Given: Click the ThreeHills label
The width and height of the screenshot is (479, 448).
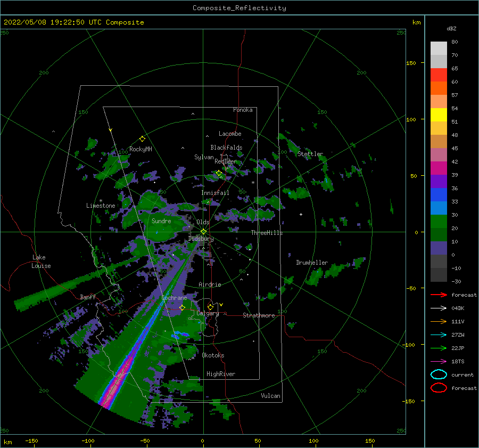Looking at the screenshot, I should point(267,233).
